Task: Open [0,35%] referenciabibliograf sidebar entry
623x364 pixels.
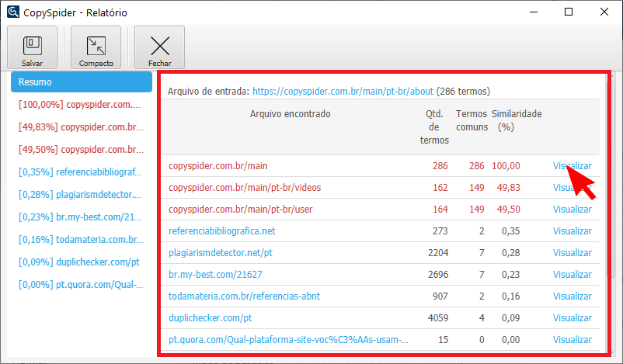Action: pos(80,172)
